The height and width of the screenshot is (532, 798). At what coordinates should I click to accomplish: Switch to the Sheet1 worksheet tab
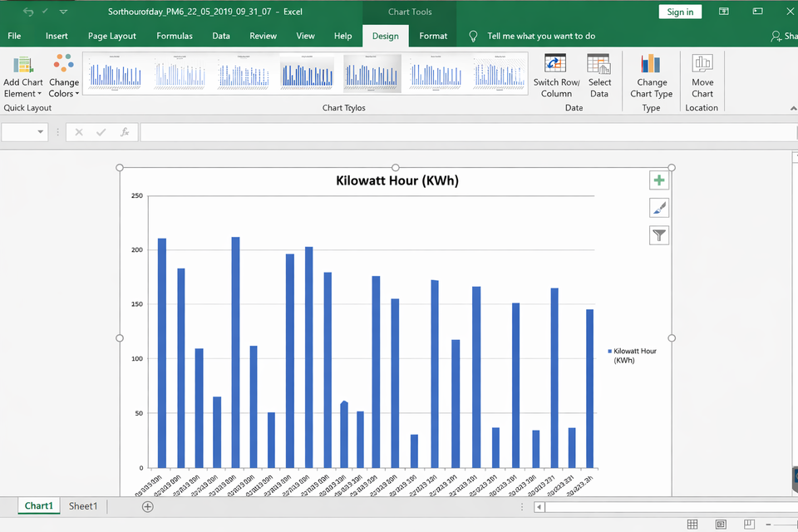82,506
